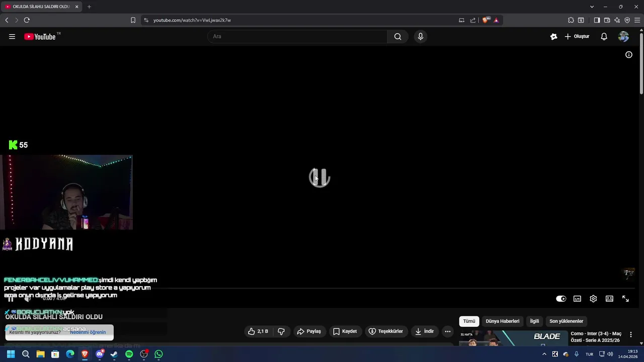
Task: Open YouTube notifications bell
Action: (x=604, y=37)
